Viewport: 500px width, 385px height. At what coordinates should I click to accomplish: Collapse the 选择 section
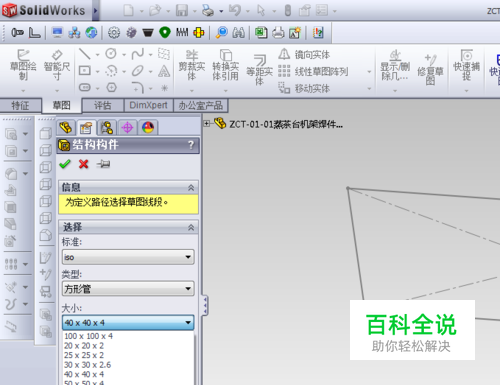click(x=191, y=227)
